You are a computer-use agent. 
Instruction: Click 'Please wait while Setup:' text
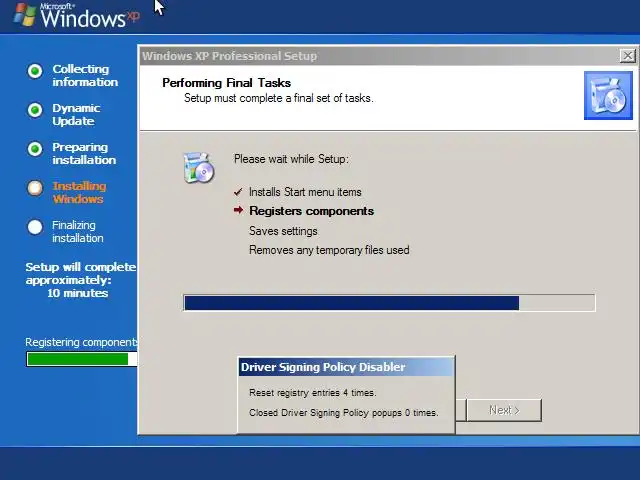click(x=291, y=159)
